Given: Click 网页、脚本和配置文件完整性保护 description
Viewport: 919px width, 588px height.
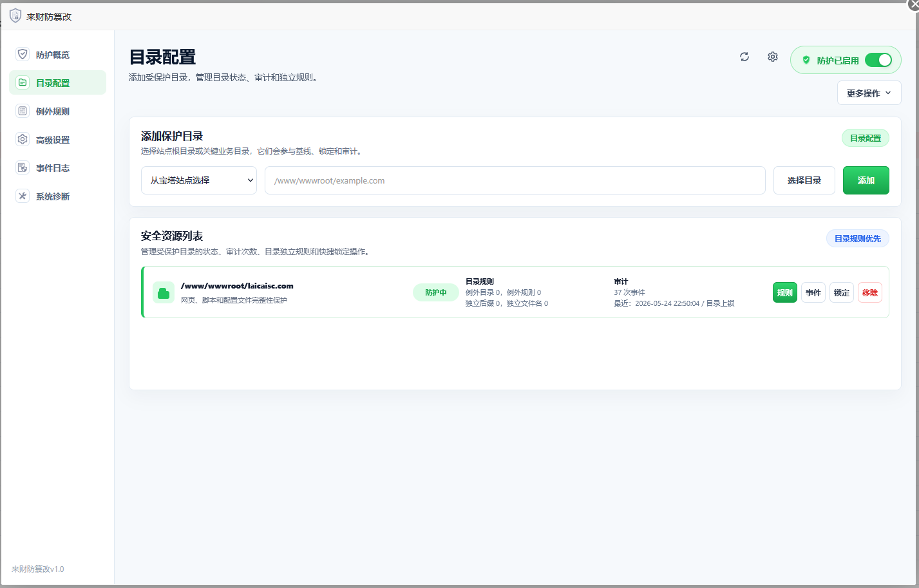Looking at the screenshot, I should (x=234, y=300).
